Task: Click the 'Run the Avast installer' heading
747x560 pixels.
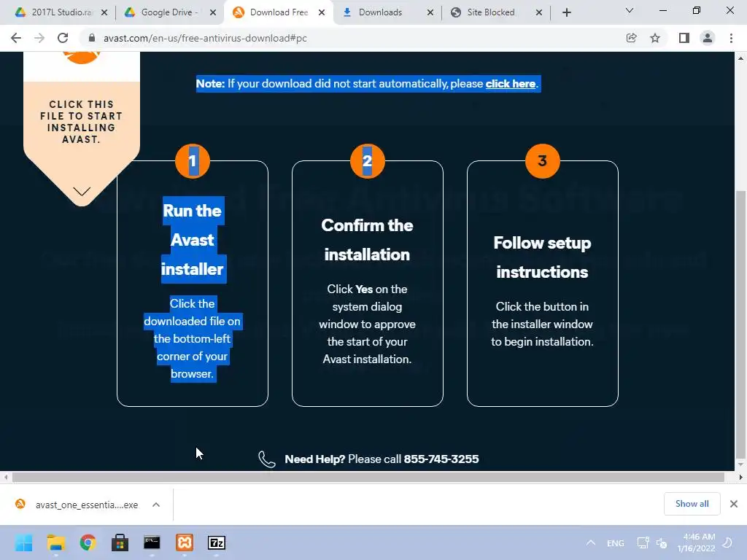Action: pos(193,240)
